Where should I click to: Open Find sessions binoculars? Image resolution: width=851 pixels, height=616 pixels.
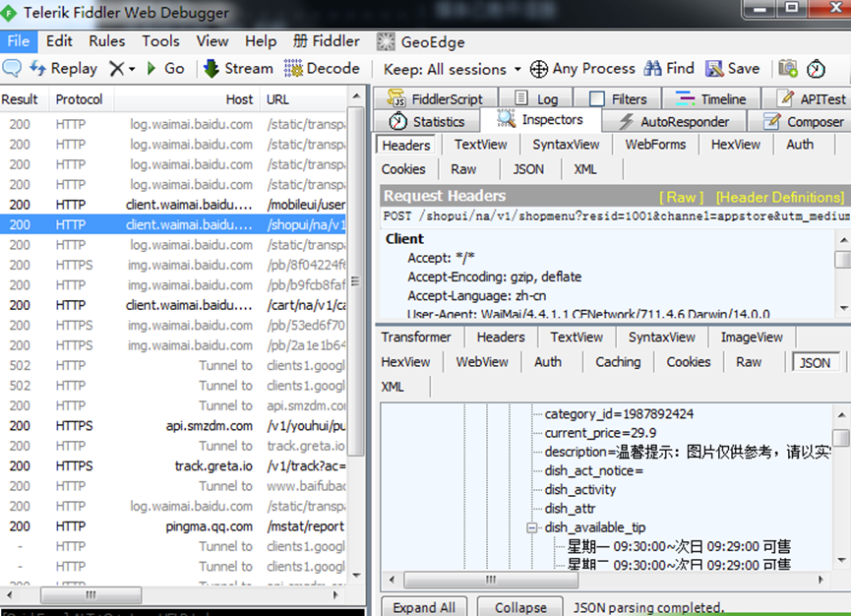click(669, 68)
